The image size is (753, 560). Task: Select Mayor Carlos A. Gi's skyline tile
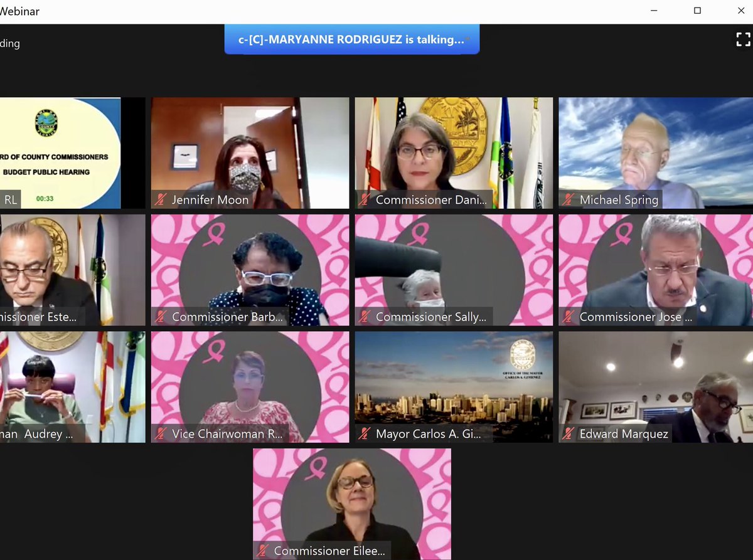tap(454, 387)
